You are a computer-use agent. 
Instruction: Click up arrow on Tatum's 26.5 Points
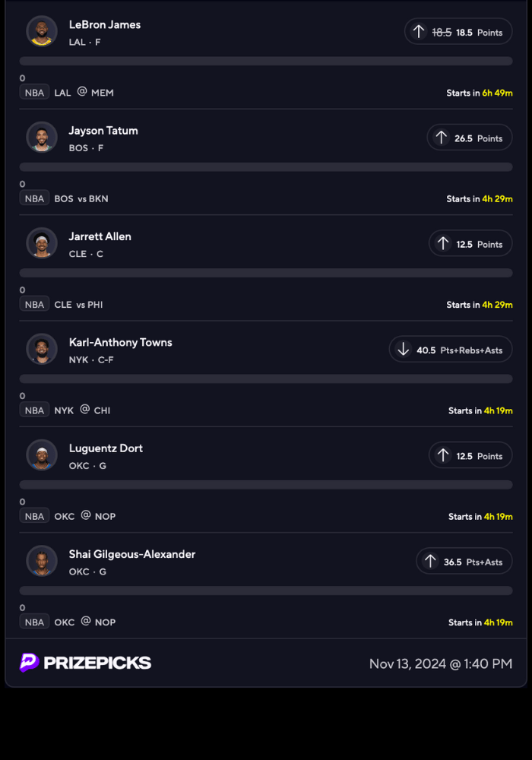[441, 138]
